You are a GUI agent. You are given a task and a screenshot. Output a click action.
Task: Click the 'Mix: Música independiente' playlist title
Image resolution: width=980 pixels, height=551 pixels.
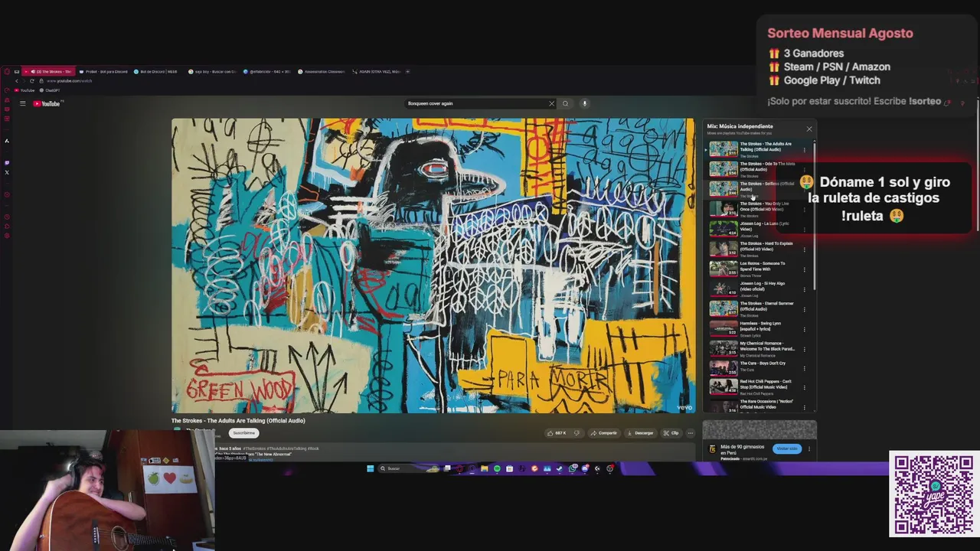tap(740, 126)
